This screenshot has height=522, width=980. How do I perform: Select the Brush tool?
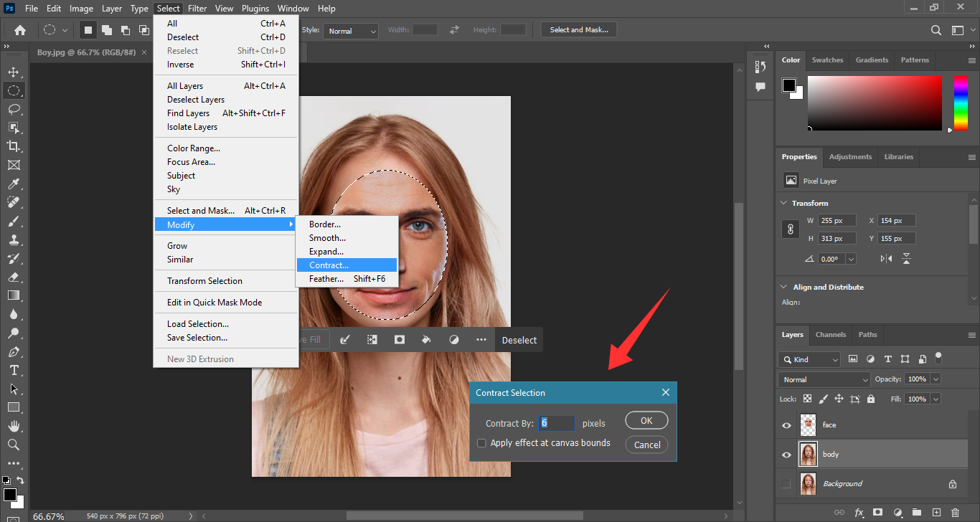point(14,221)
